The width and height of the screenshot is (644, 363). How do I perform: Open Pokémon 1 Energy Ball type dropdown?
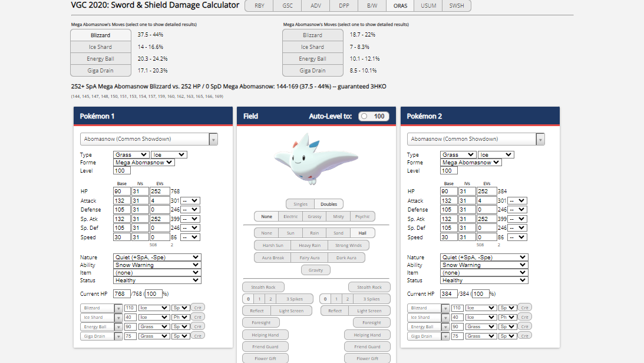pos(154,327)
